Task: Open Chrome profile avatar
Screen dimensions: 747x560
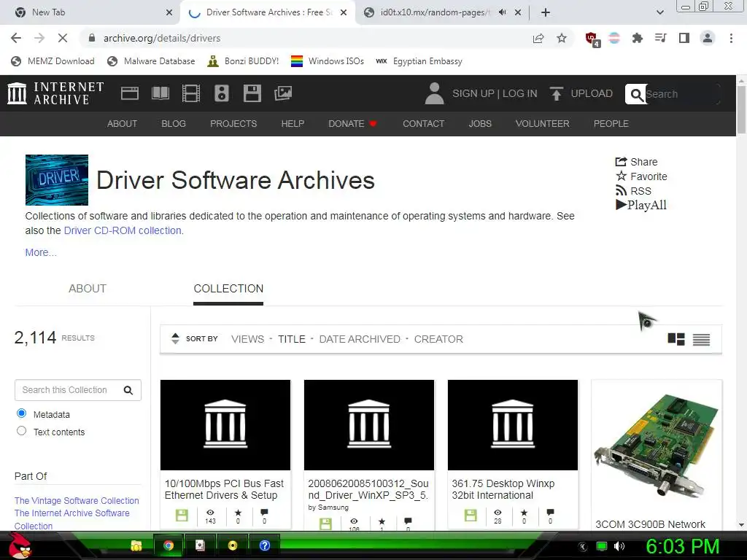Action: tap(708, 38)
